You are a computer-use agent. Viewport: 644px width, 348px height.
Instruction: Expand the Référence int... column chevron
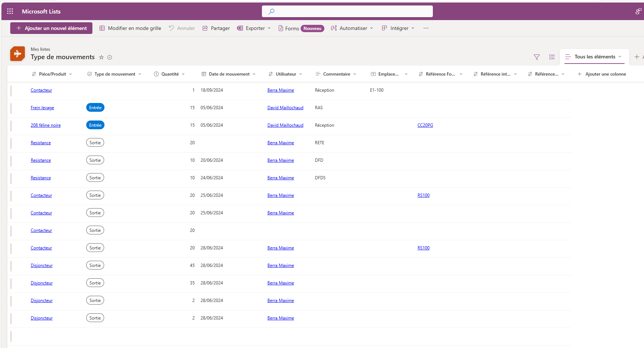click(x=515, y=74)
